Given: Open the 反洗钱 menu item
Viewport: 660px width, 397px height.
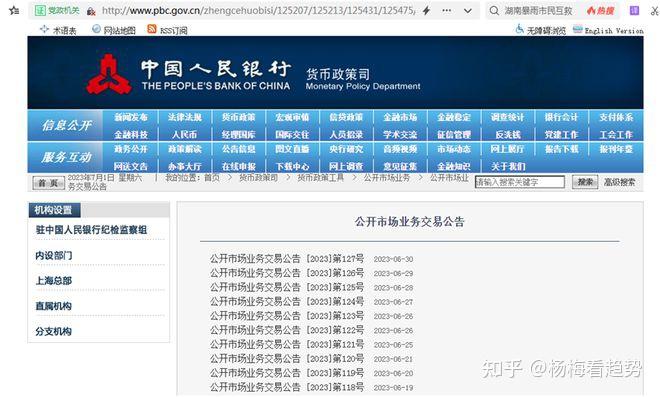Looking at the screenshot, I should click(508, 135).
